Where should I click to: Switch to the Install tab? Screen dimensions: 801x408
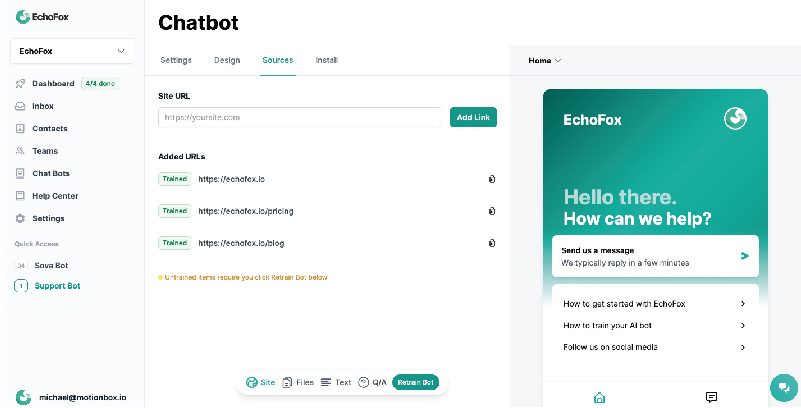click(x=326, y=61)
